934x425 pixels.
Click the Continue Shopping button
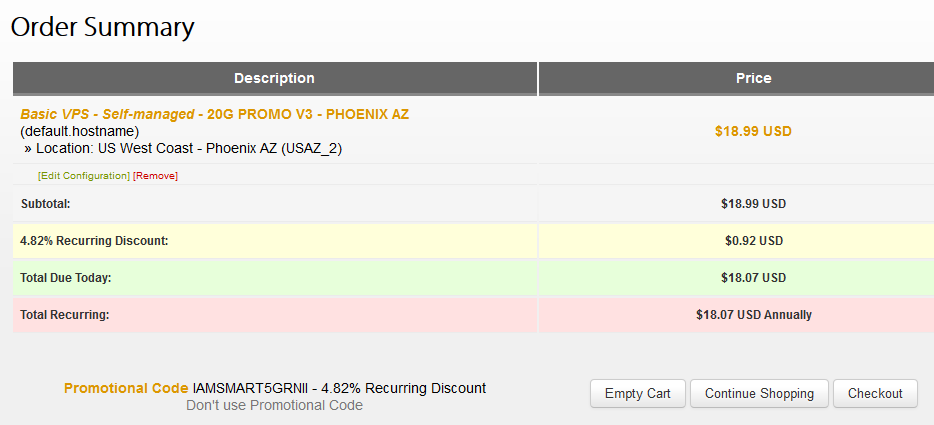(x=759, y=393)
